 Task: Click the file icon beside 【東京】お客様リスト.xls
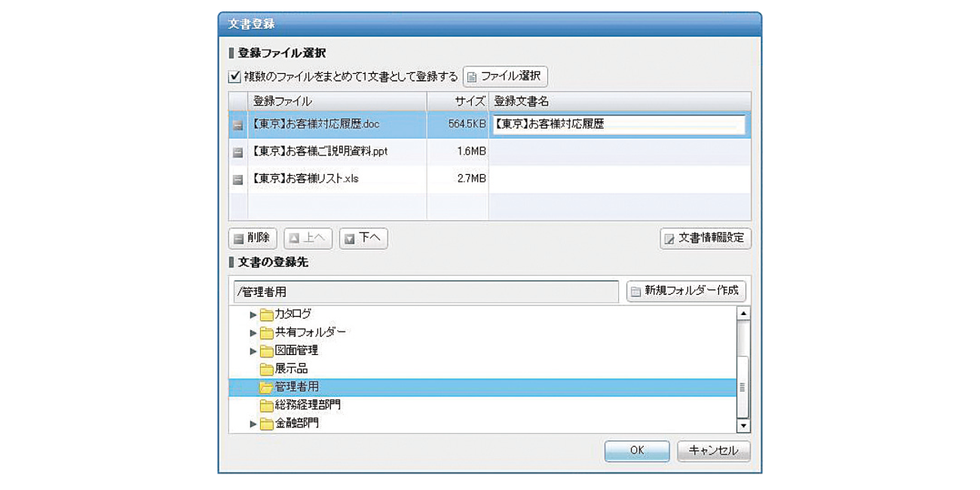[236, 178]
